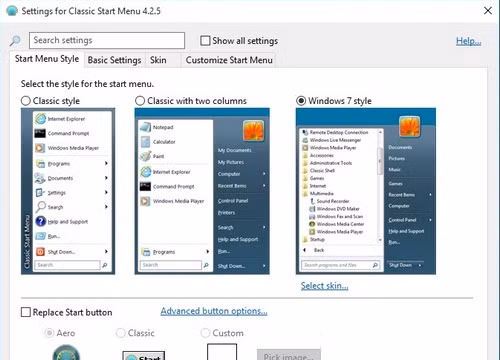
Task: Enable Show all settings checkbox
Action: click(x=205, y=41)
